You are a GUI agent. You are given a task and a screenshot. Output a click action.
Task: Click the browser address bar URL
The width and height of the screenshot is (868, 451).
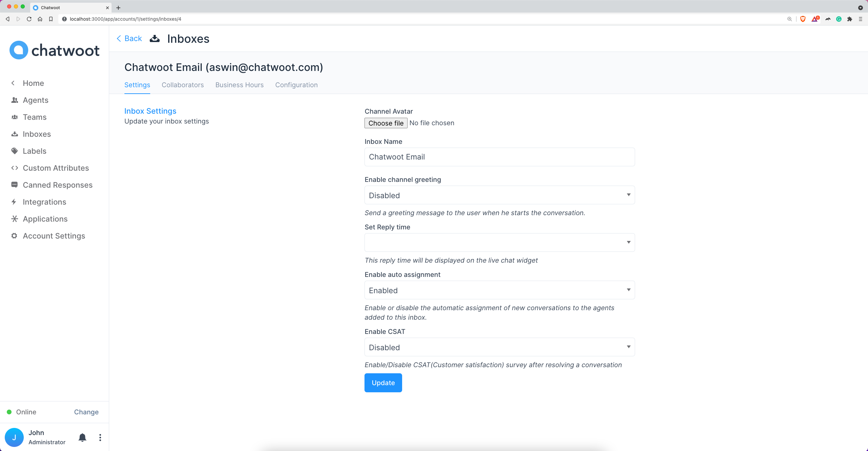[x=125, y=19]
